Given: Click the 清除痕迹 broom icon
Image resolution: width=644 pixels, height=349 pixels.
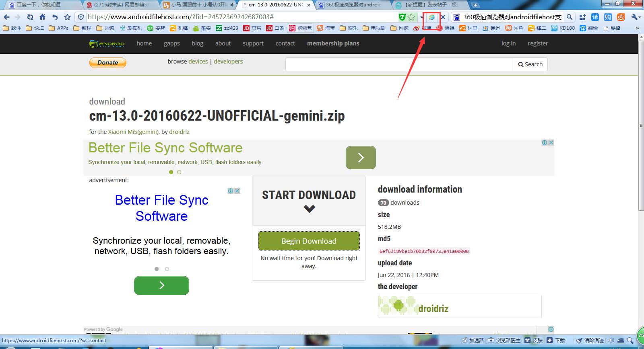Looking at the screenshot, I should tap(580, 340).
